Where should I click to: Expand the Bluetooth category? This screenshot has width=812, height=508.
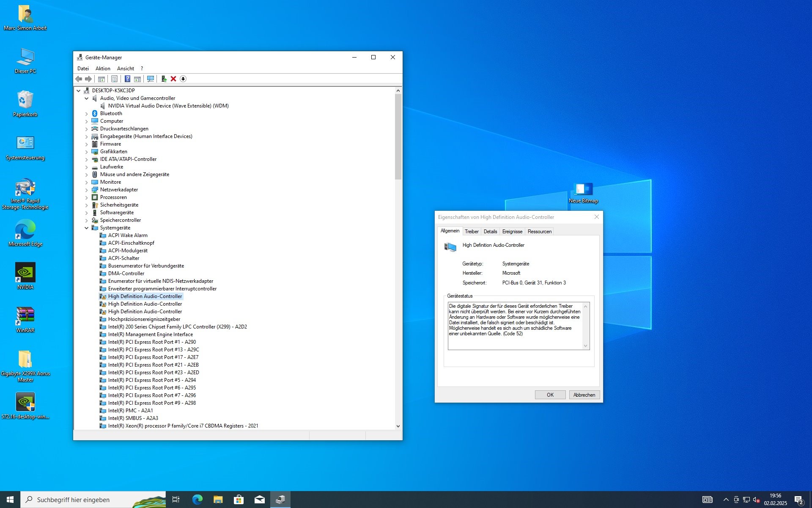coord(87,113)
